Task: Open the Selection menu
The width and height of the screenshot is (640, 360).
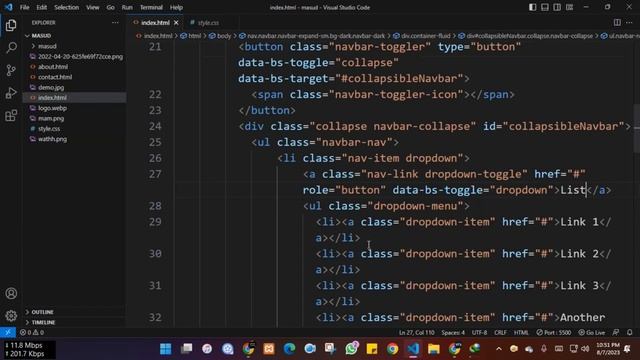Action: pyautogui.click(x=67, y=7)
